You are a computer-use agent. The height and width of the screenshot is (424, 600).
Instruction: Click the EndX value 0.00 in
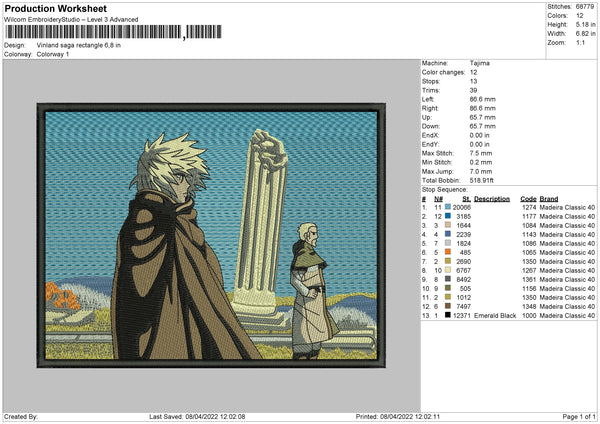click(x=479, y=135)
